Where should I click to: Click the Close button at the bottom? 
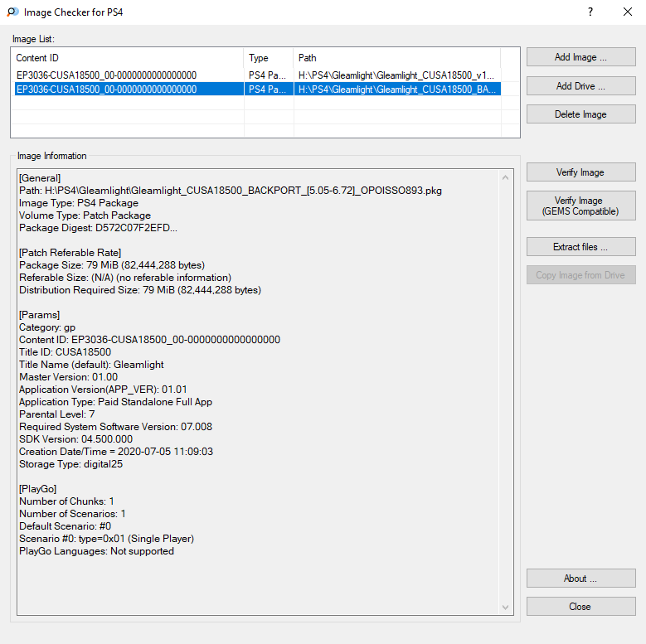581,606
